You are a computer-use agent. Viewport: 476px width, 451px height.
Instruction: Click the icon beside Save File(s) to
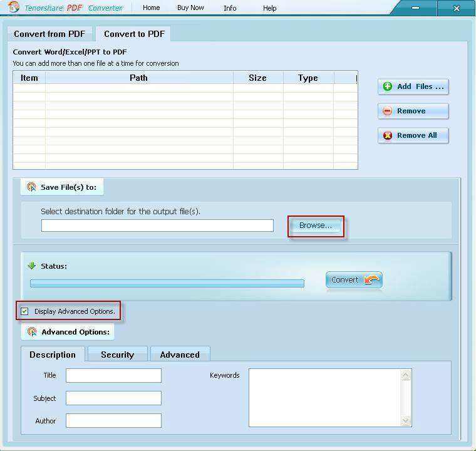31,187
